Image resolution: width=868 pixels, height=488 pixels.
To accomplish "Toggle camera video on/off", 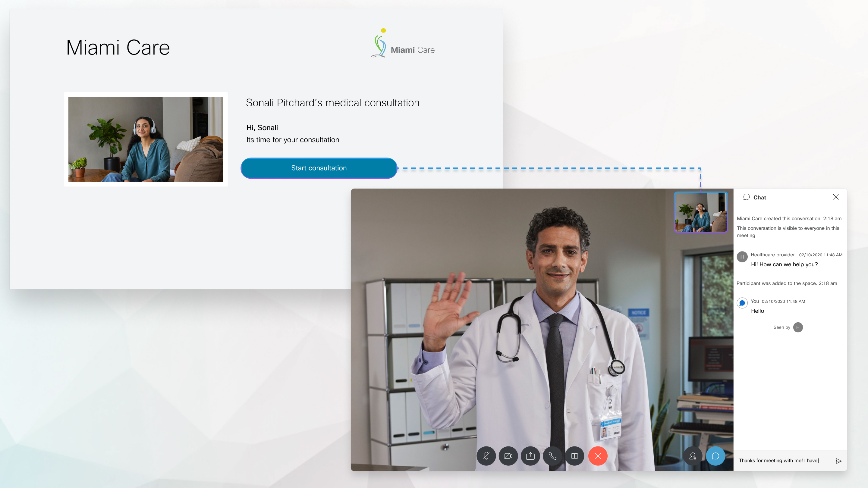I will point(509,455).
